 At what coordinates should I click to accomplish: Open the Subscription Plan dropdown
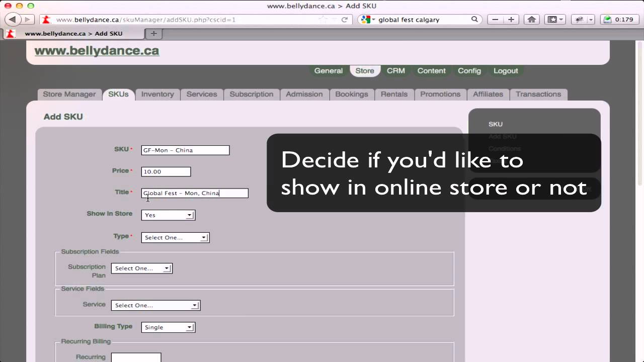142,268
